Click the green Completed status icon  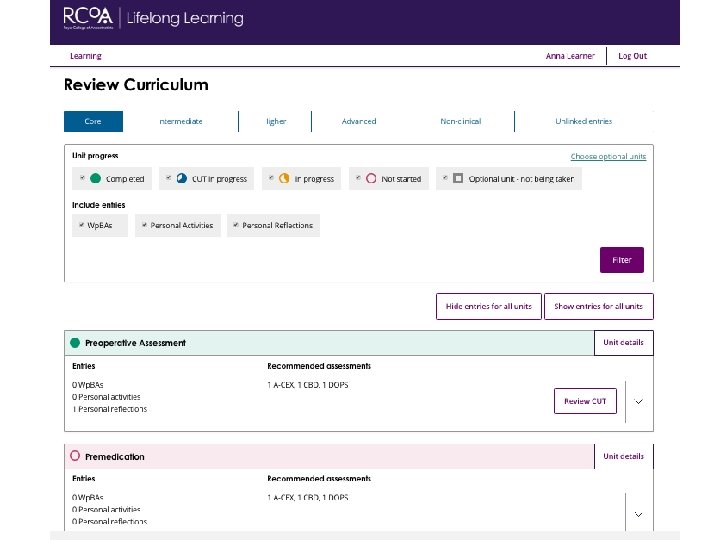pyautogui.click(x=96, y=178)
